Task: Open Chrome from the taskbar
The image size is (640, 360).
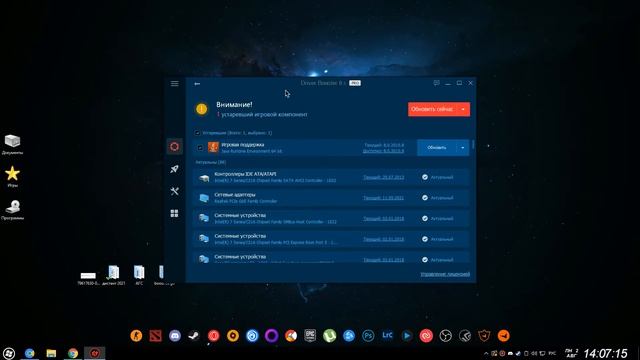Action: pyautogui.click(x=73, y=353)
